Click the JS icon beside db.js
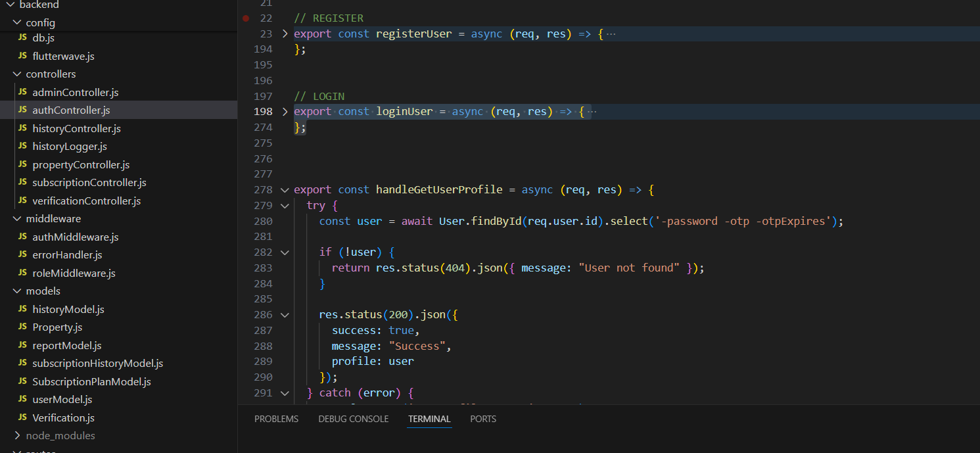The width and height of the screenshot is (980, 453). tap(22, 38)
